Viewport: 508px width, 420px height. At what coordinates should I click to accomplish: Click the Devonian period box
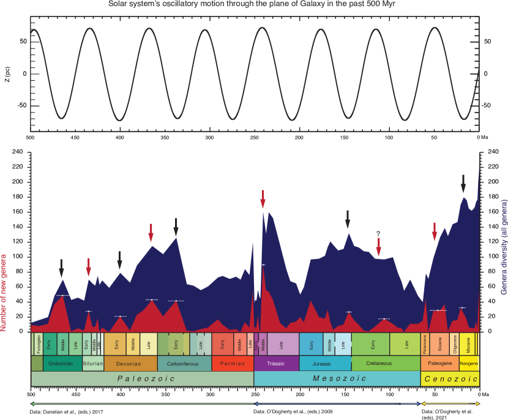(x=130, y=363)
